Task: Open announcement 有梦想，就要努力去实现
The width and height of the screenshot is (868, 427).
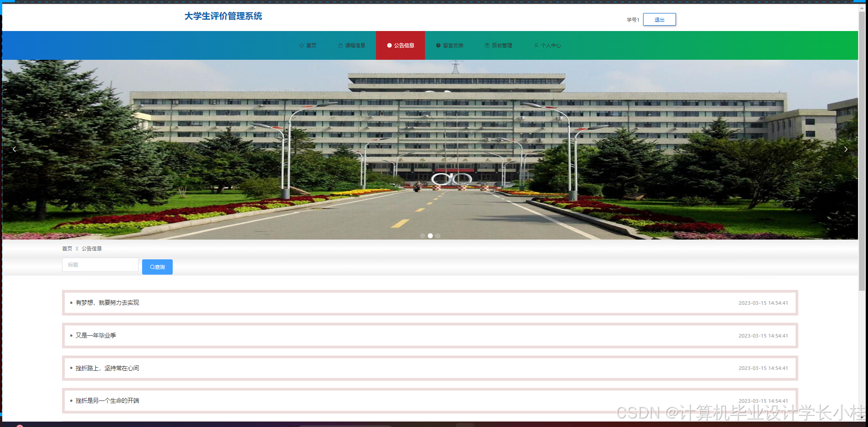Action: [x=430, y=303]
